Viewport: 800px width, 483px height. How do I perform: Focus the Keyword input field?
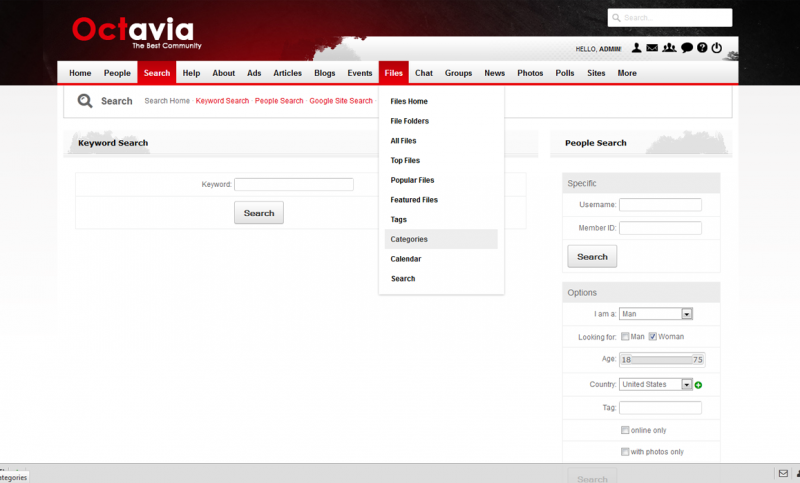pyautogui.click(x=294, y=184)
